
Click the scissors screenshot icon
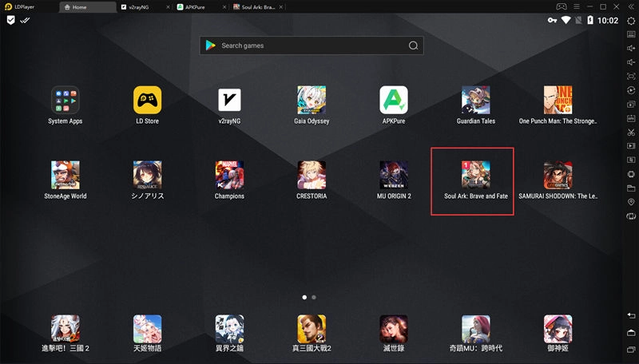[x=631, y=132]
